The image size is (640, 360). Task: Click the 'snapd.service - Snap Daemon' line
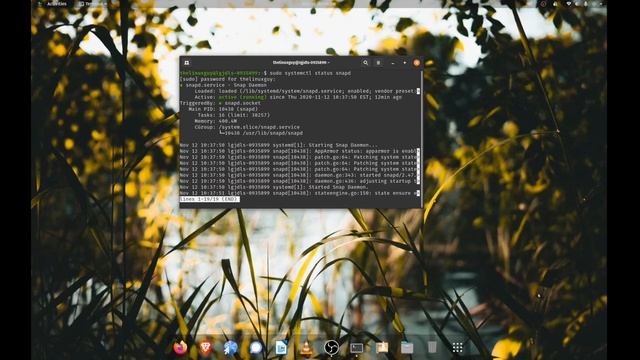coord(223,85)
